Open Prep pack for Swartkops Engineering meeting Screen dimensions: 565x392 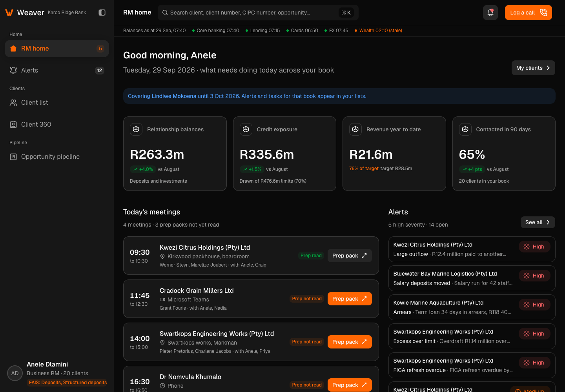[x=350, y=342]
